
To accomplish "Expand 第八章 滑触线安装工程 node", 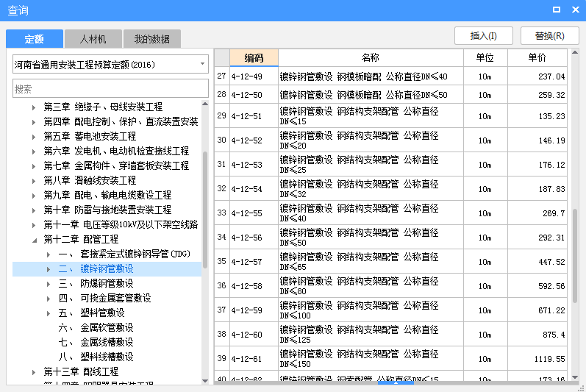I will click(34, 181).
